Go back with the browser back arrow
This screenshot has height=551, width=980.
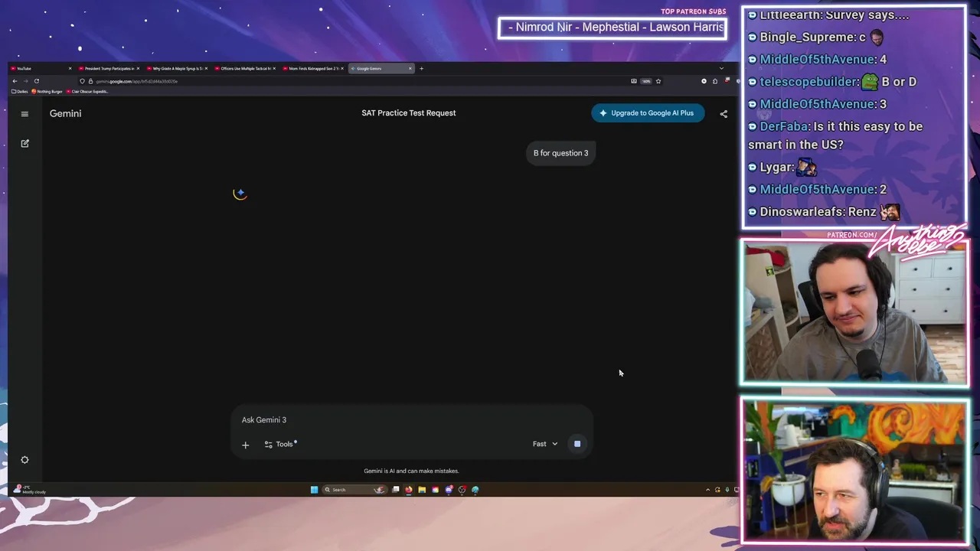[15, 81]
